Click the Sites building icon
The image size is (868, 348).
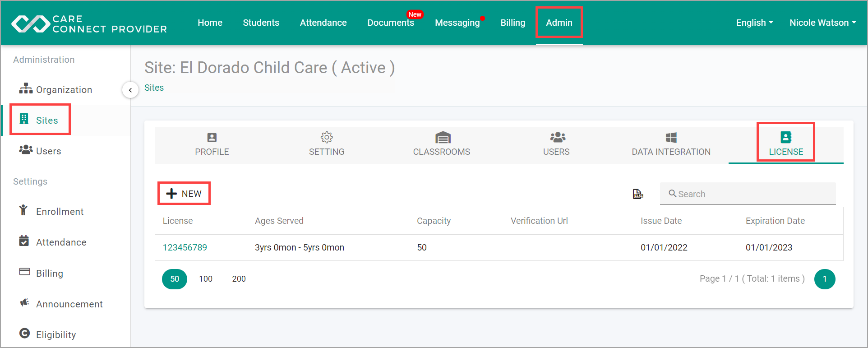coord(24,119)
